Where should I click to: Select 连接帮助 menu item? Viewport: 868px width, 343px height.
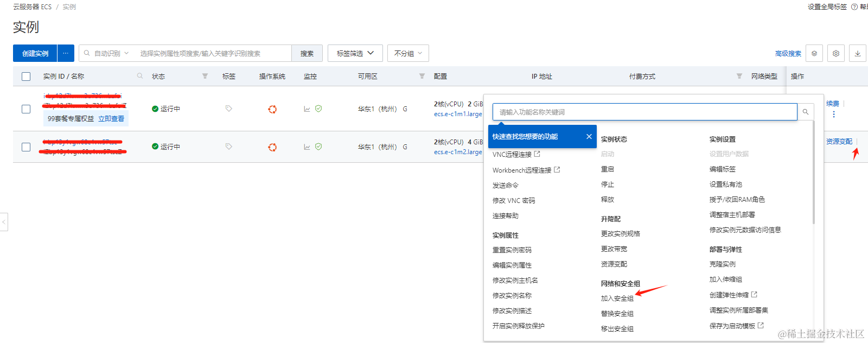click(506, 216)
